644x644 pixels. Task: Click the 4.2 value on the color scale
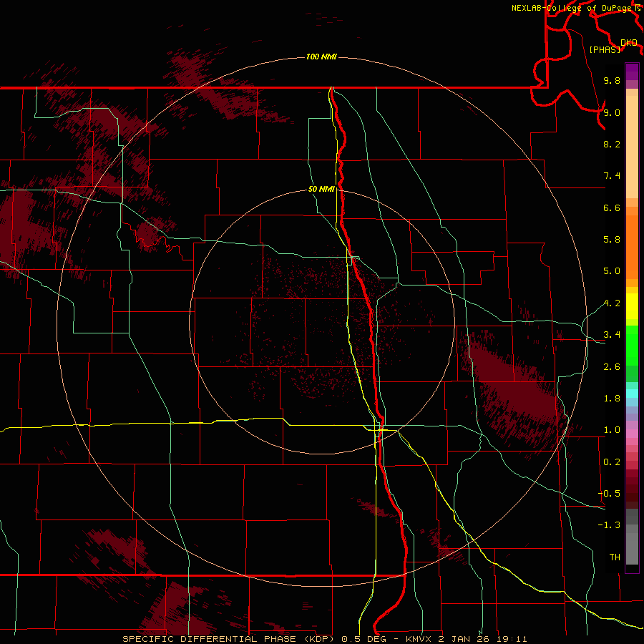(x=612, y=303)
